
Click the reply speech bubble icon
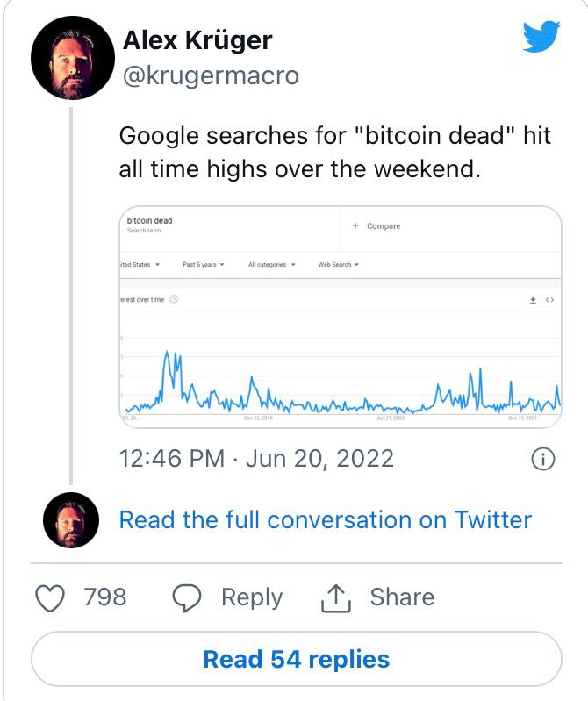tap(187, 597)
